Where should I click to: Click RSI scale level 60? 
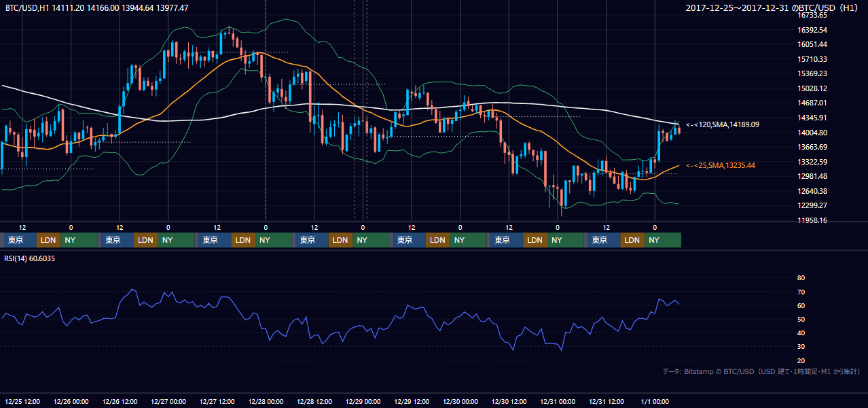click(x=801, y=305)
